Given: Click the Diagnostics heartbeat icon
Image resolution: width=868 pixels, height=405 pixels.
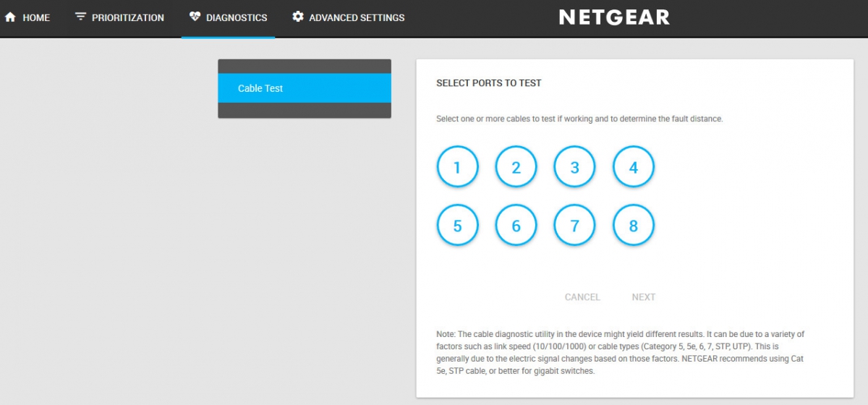Looking at the screenshot, I should pos(195,17).
